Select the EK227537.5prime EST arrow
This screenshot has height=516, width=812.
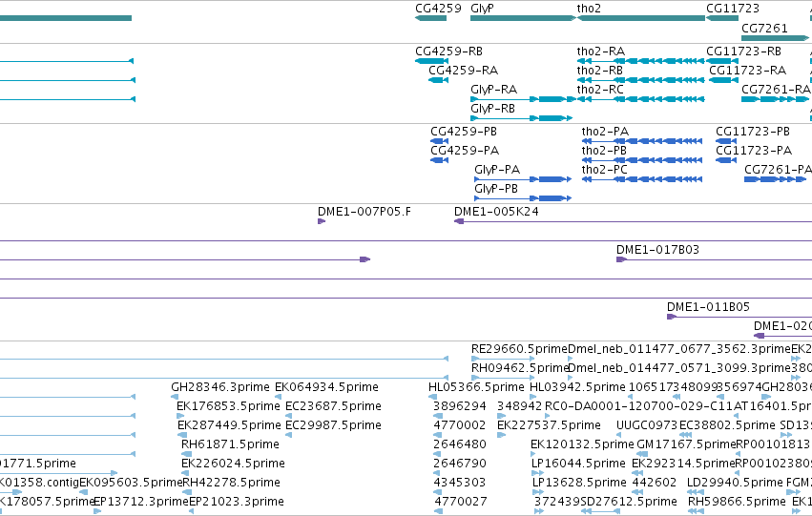tap(501, 435)
